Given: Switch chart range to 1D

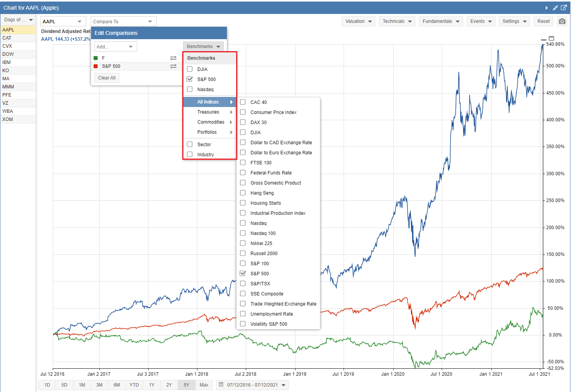Looking at the screenshot, I should [47, 385].
